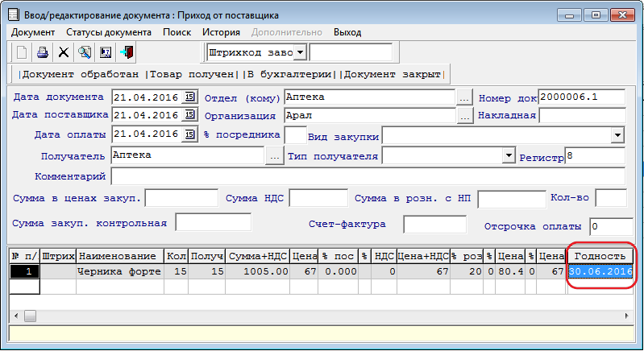Viewport: 644px width, 351px height.
Task: Click the Сумма в ценах закуп. field
Action: (181, 199)
